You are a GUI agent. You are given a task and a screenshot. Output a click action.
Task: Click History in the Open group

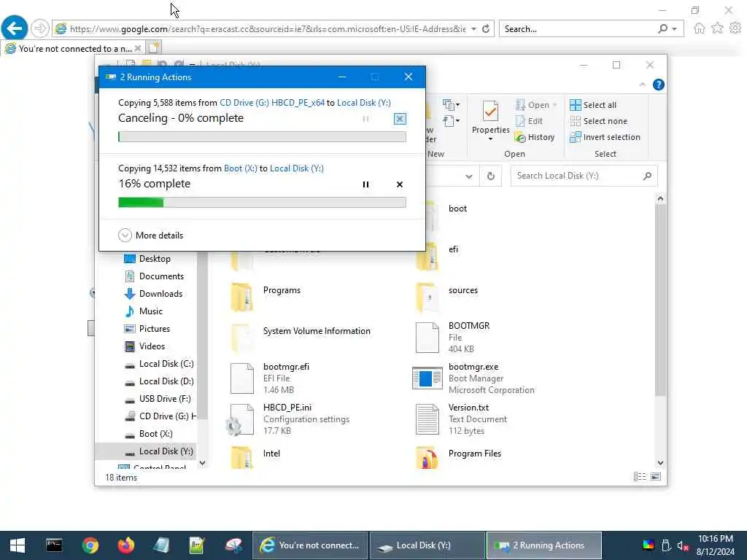click(535, 137)
